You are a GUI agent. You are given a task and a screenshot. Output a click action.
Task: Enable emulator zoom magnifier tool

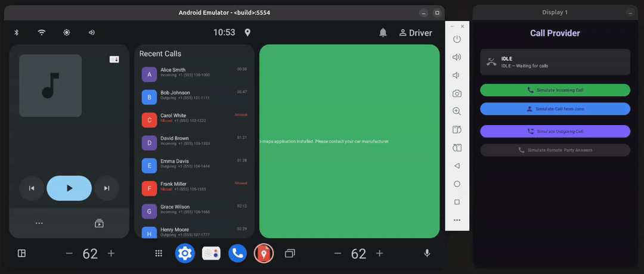coord(457,111)
